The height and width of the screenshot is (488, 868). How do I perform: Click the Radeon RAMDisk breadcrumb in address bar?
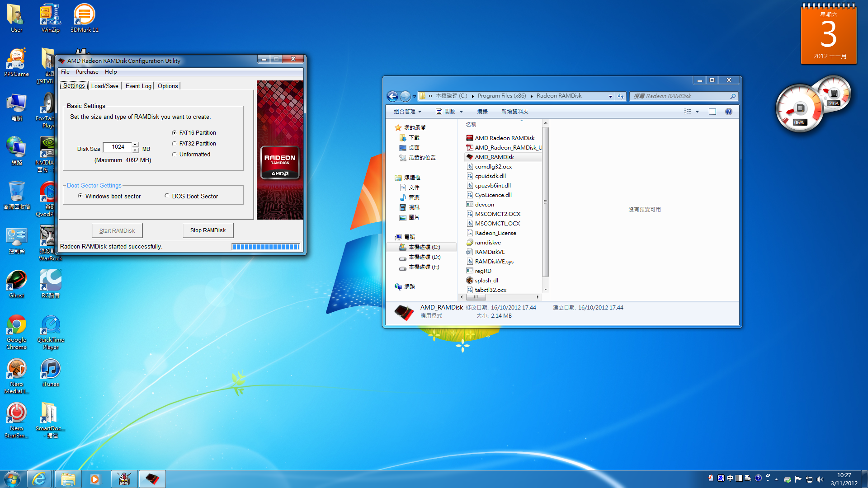559,96
